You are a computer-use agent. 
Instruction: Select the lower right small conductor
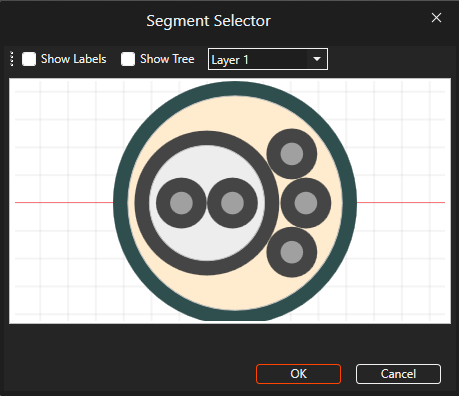click(x=292, y=252)
